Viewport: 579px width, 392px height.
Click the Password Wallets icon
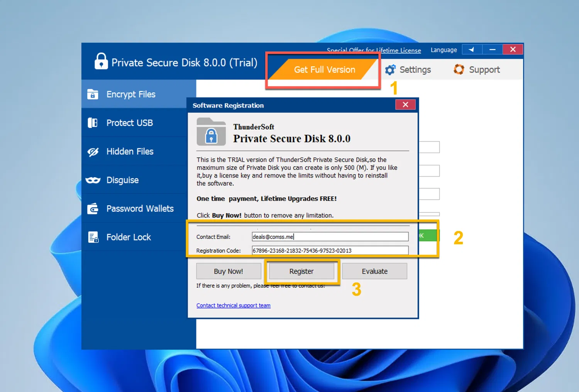pyautogui.click(x=93, y=209)
